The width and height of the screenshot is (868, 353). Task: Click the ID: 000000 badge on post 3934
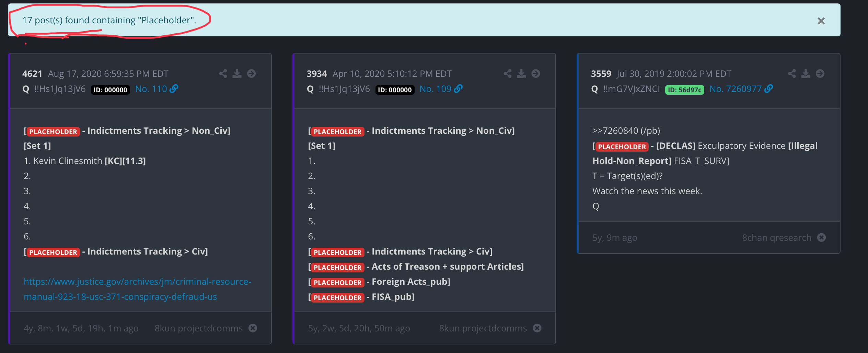[395, 90]
